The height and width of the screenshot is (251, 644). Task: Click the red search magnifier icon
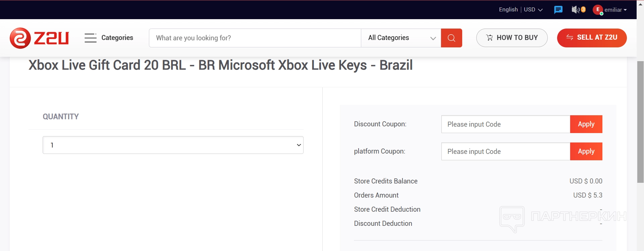pyautogui.click(x=451, y=38)
